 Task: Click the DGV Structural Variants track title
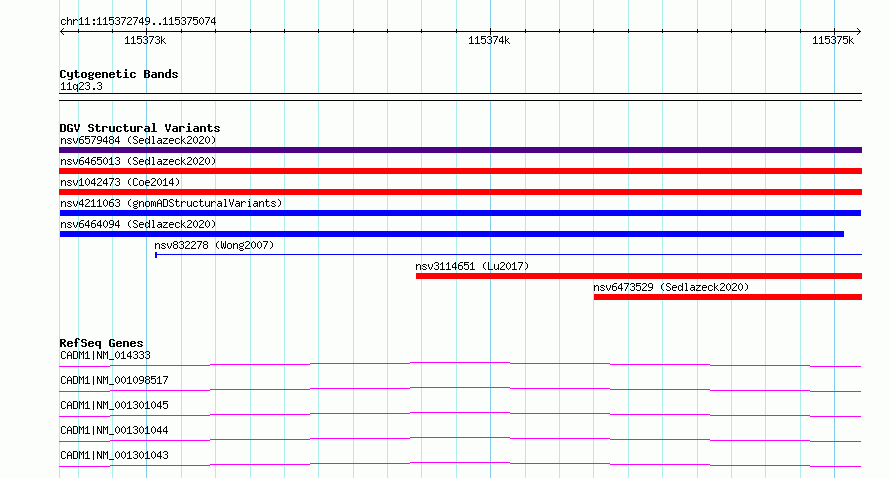tap(140, 128)
